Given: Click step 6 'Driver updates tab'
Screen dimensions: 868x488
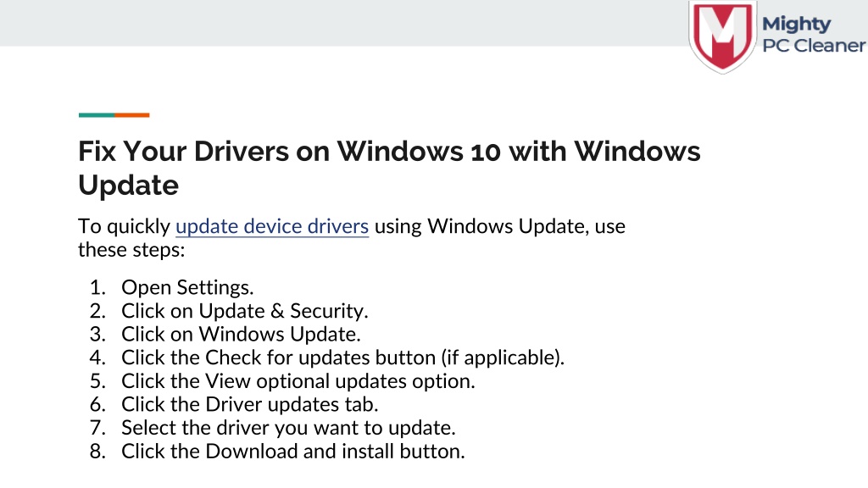Looking at the screenshot, I should pos(250,404).
